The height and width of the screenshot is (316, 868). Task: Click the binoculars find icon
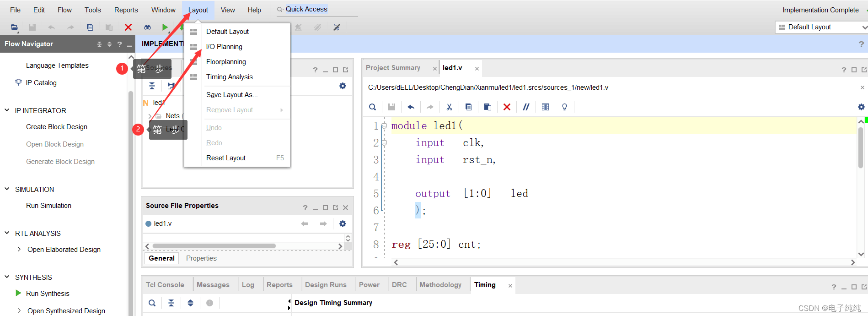click(147, 27)
